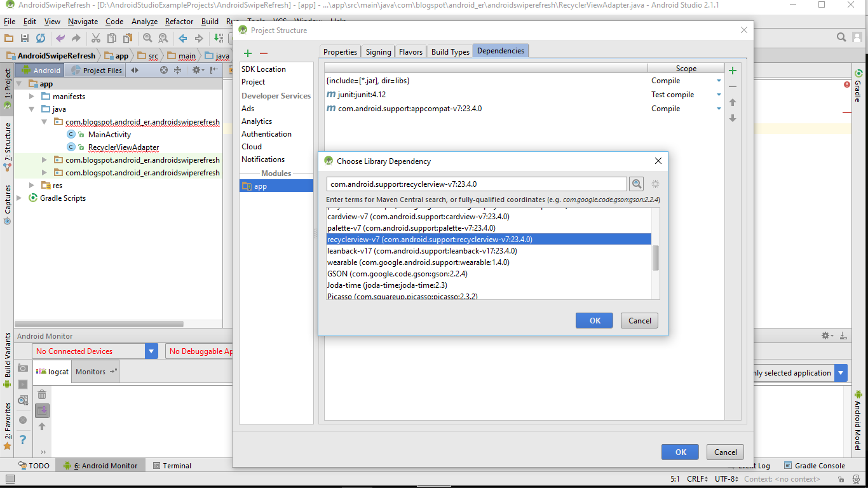Click the logcat screenshot camera icon
The width and height of the screenshot is (868, 488).
pos(23,368)
